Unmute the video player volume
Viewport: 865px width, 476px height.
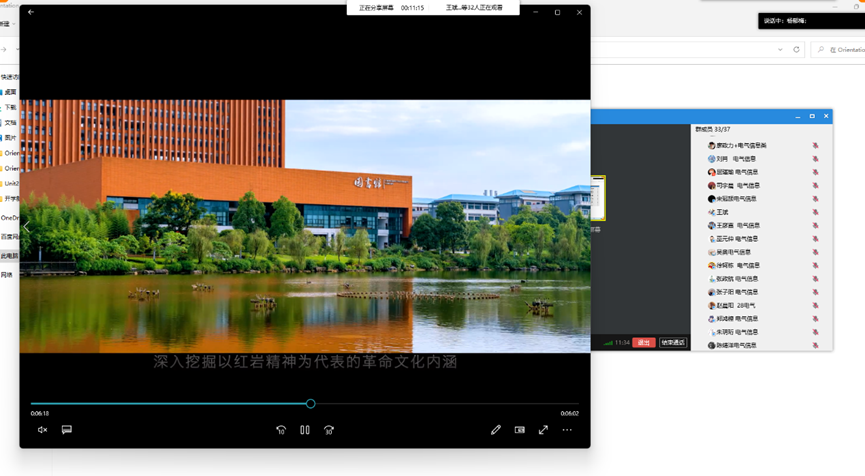click(42, 430)
